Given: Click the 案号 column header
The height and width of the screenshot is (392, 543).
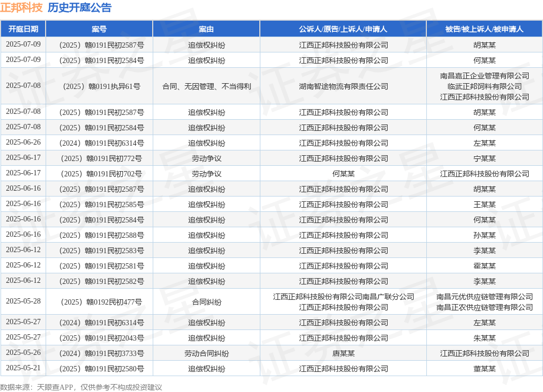Looking at the screenshot, I should (99, 29).
